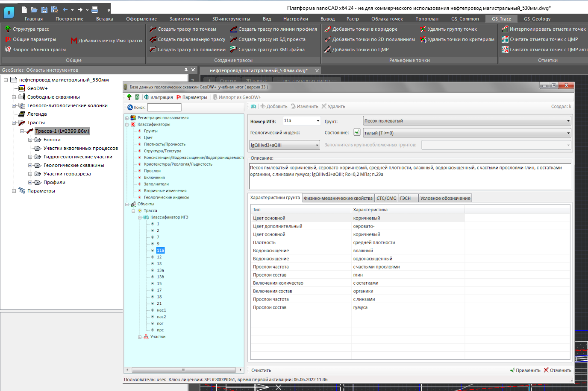Switch to the Физико-механические свойства tab
Viewport: 588px width, 391px height.
(x=338, y=198)
